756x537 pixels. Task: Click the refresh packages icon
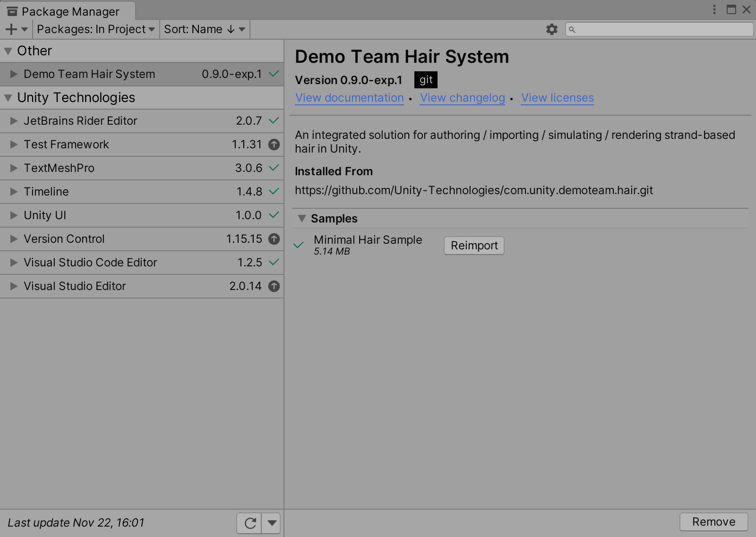click(x=249, y=523)
